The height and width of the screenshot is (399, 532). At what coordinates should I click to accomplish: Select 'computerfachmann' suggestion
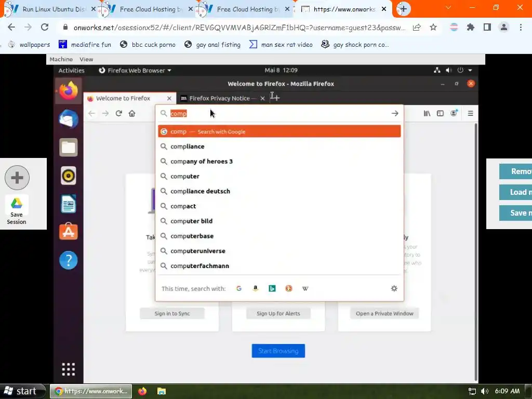coord(279,265)
